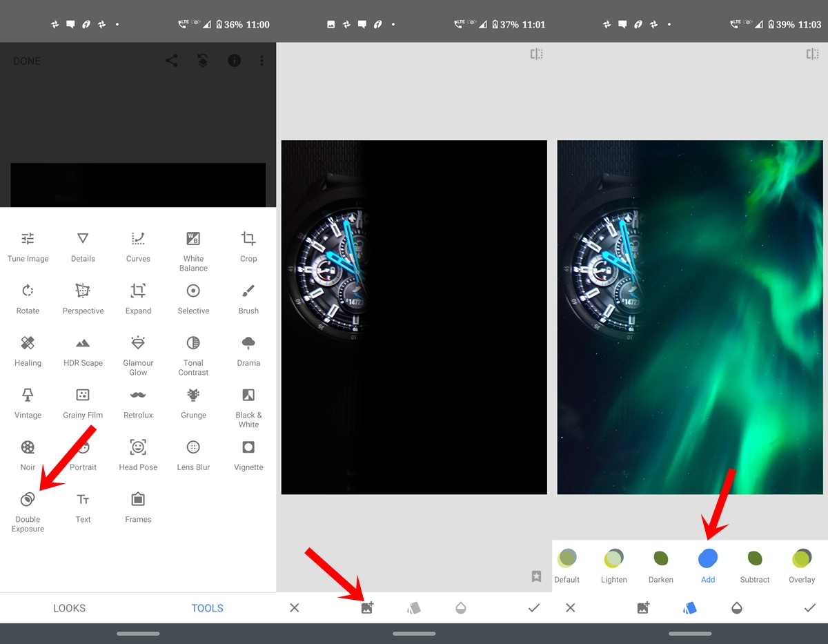
Task: Select the Lighten blend mode
Action: (614, 565)
